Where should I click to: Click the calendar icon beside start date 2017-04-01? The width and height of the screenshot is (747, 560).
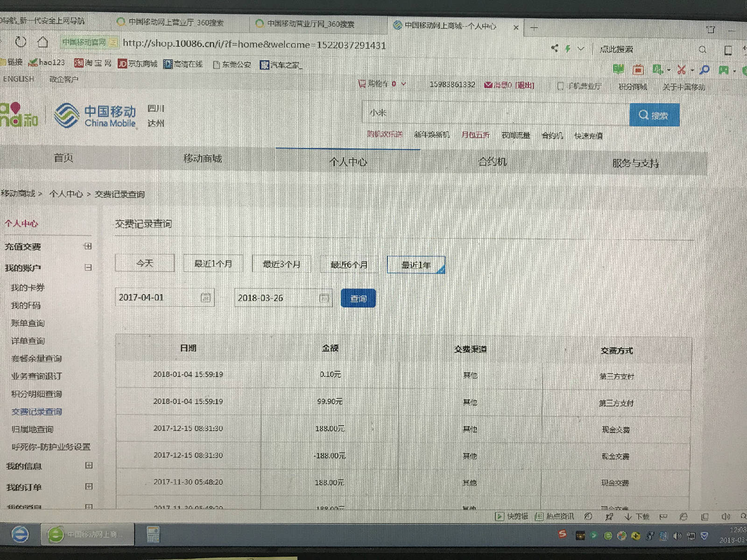click(x=205, y=297)
